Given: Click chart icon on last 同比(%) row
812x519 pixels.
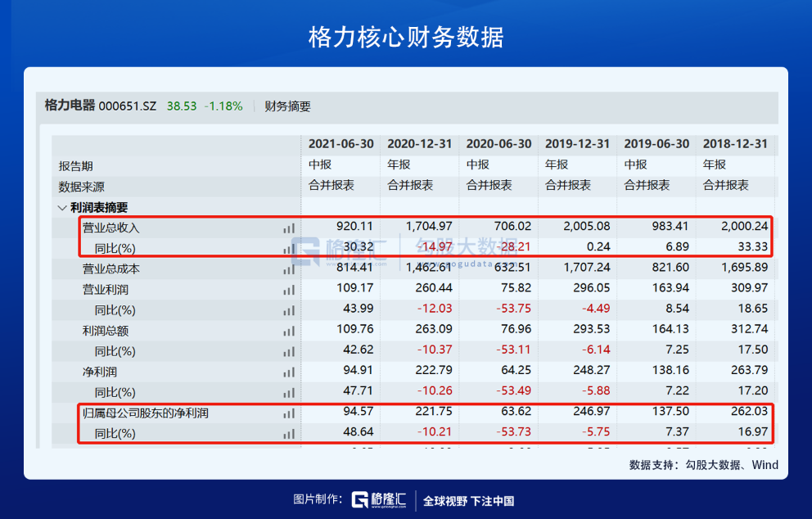Looking at the screenshot, I should [x=289, y=434].
